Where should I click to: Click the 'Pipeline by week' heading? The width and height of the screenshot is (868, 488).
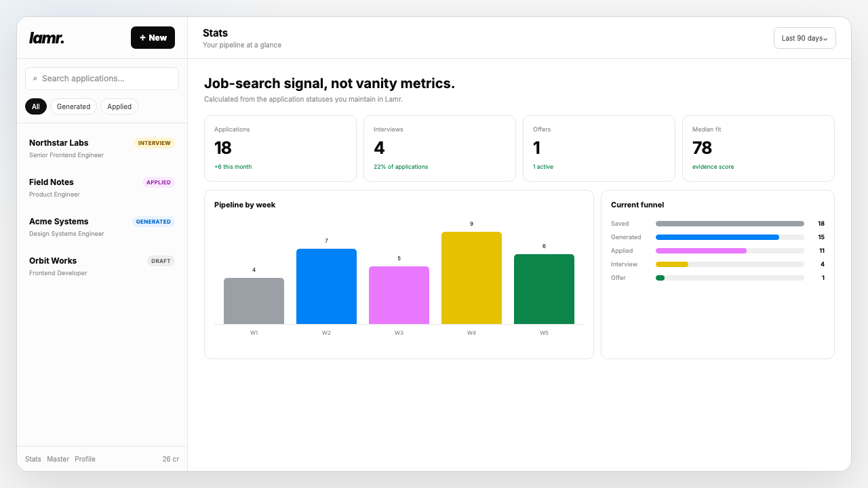tap(245, 205)
